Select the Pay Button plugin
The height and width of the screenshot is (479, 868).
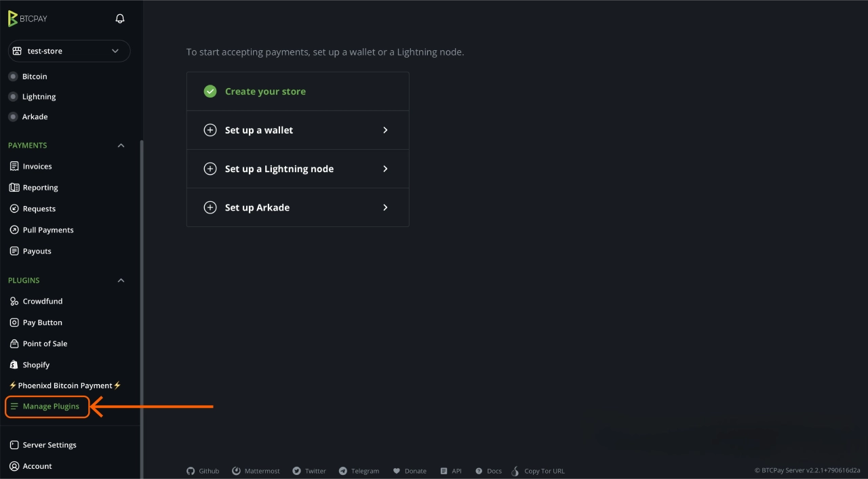(x=41, y=322)
